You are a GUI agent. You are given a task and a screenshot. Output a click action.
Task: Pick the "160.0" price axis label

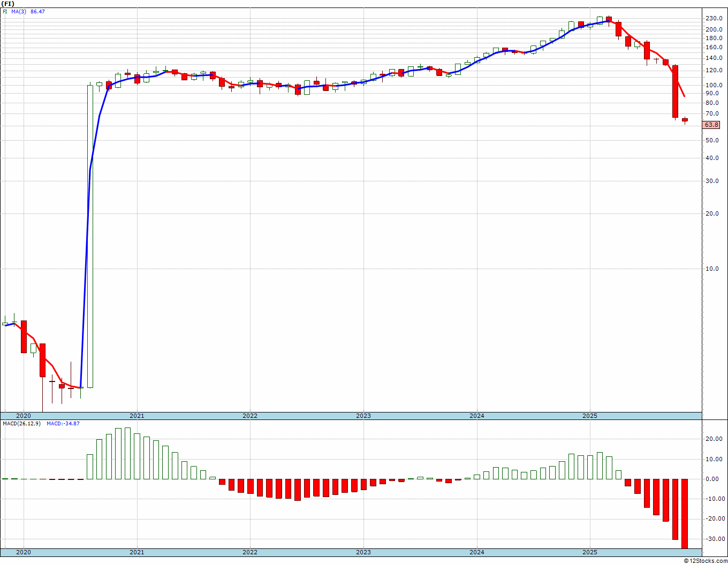714,47
